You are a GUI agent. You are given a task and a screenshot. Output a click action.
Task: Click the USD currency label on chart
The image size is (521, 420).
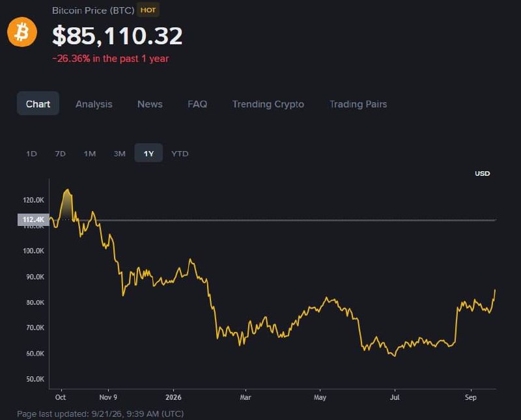482,173
